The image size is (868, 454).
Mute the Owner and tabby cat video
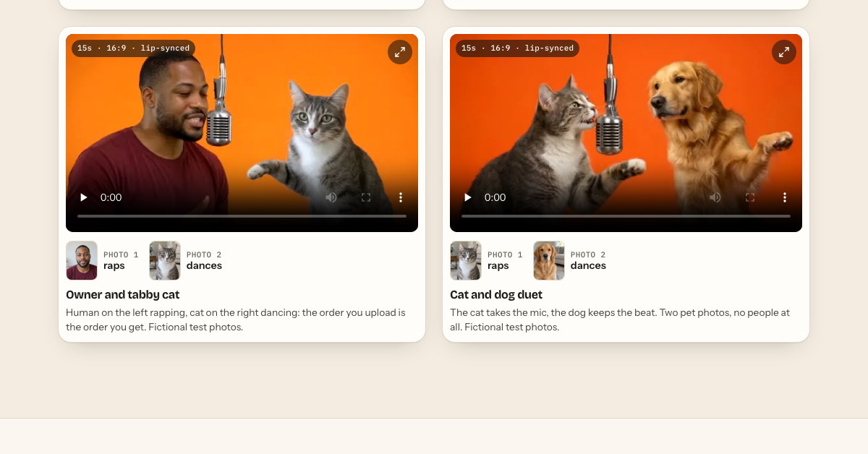(331, 197)
